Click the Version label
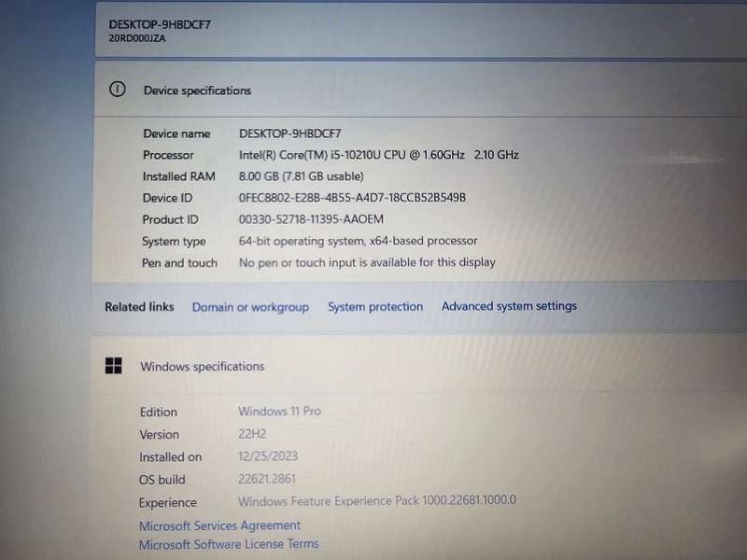Screen dimensions: 747x560 pyautogui.click(x=159, y=434)
